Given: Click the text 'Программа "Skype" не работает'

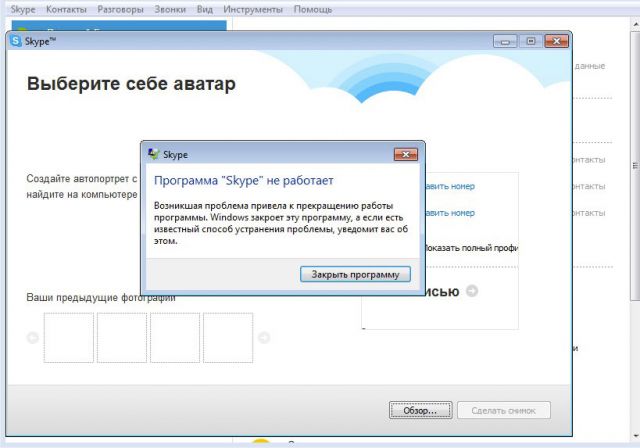Looking at the screenshot, I should coord(244,180).
